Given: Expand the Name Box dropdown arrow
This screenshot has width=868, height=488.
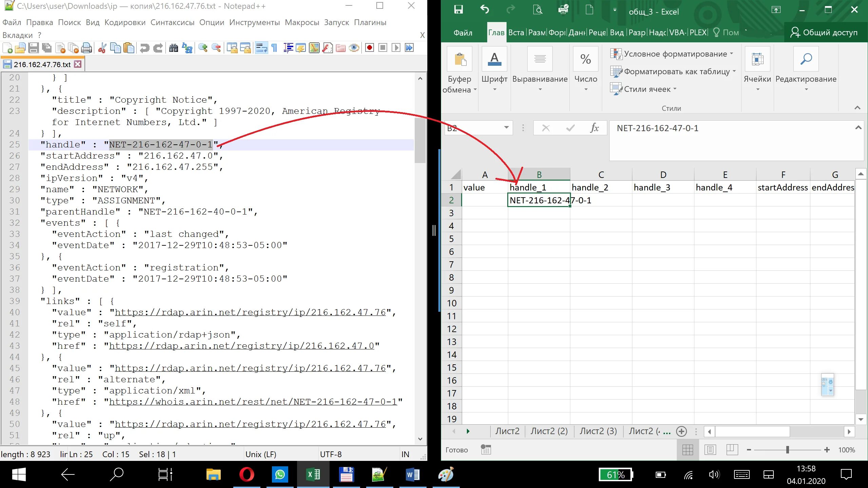Looking at the screenshot, I should click(x=506, y=128).
